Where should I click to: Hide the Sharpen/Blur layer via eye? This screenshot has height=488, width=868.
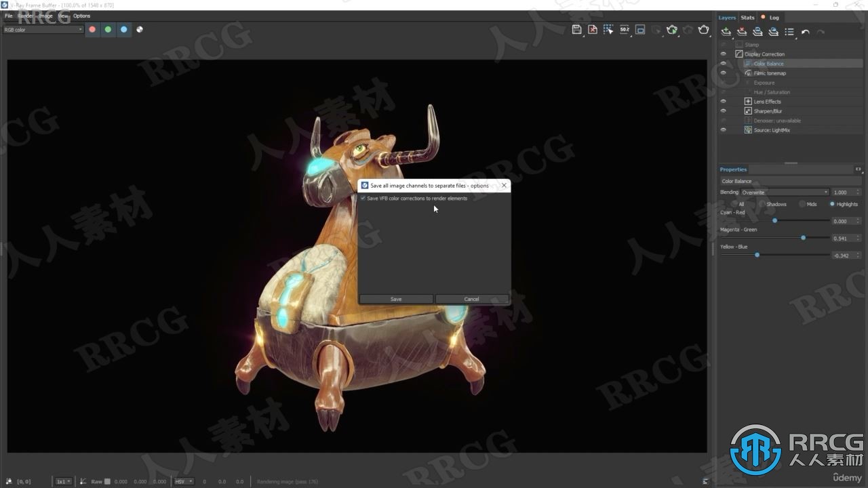click(x=723, y=111)
